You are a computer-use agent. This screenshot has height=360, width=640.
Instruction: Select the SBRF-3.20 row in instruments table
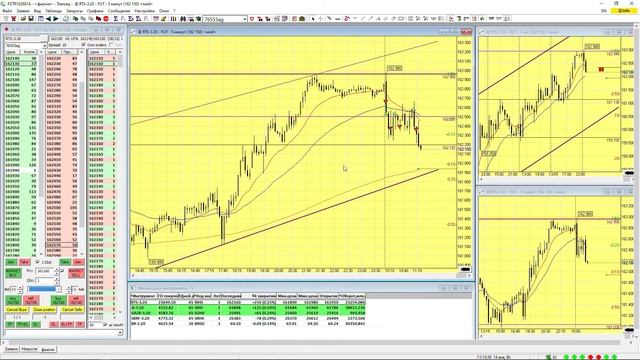248,318
